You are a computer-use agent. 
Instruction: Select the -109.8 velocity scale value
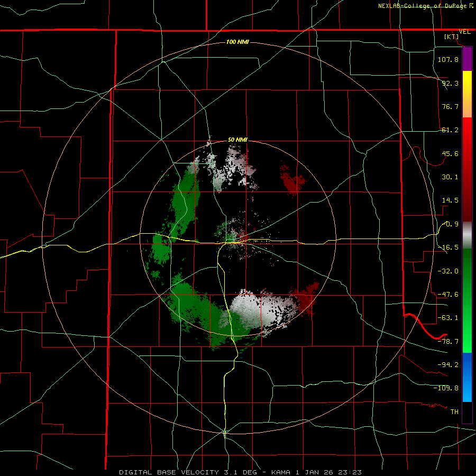(x=446, y=388)
